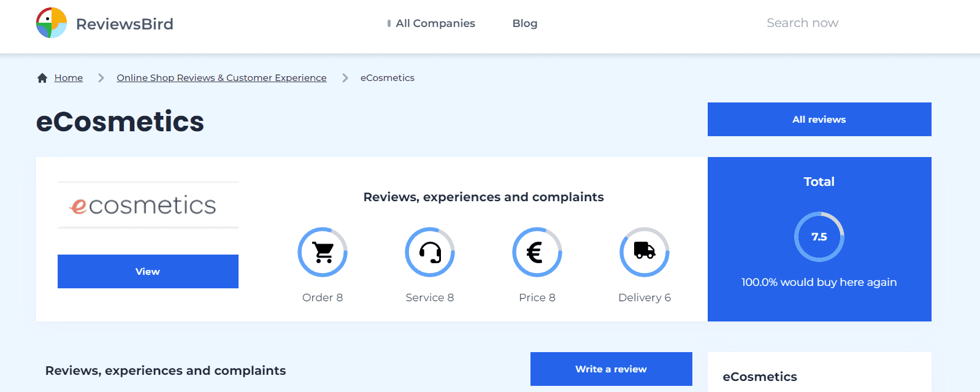980x392 pixels.
Task: Click the first breadcrumb chevron separator
Action: click(x=101, y=78)
